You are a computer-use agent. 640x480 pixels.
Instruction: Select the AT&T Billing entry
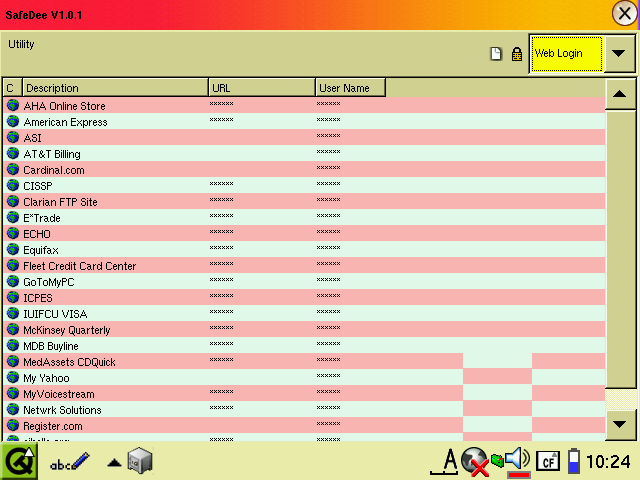coord(304,153)
